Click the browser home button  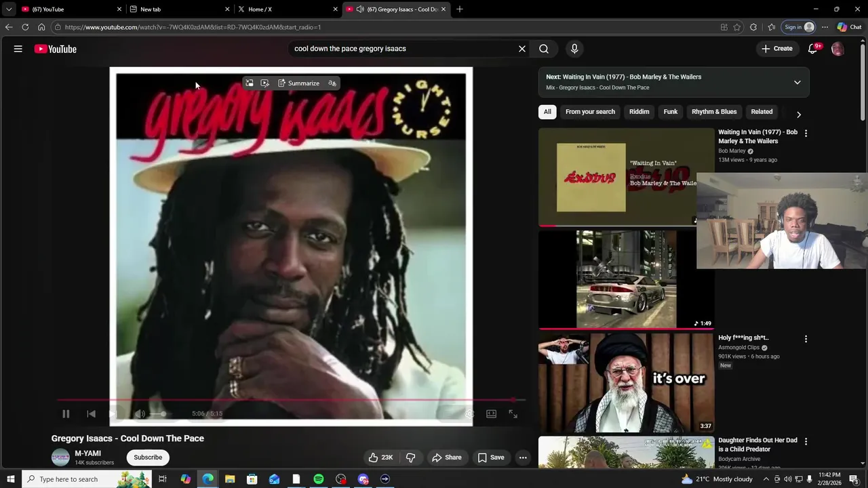click(41, 27)
